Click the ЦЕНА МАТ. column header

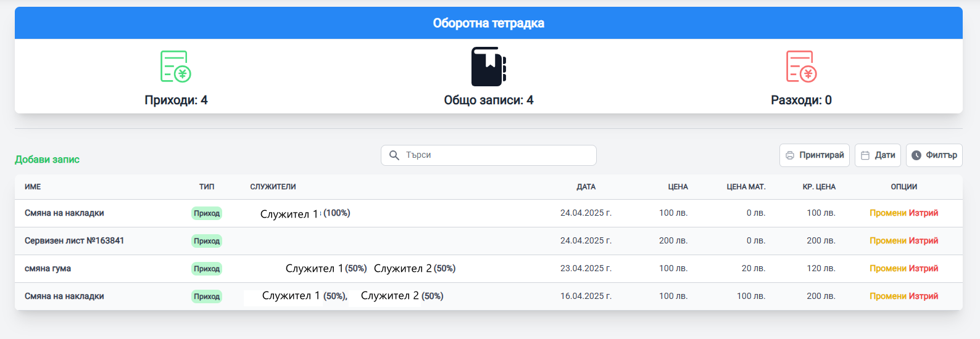tap(745, 187)
